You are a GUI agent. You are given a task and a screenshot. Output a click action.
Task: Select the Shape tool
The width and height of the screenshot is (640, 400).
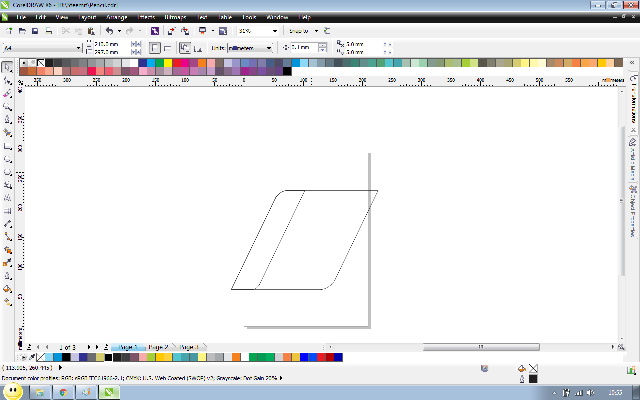(7, 81)
